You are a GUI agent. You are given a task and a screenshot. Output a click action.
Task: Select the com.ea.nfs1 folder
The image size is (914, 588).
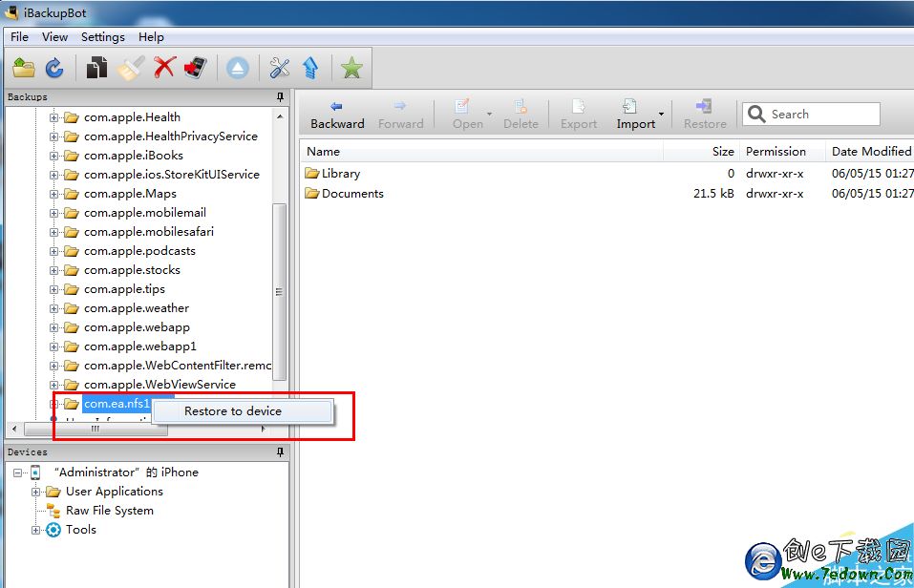coord(117,404)
